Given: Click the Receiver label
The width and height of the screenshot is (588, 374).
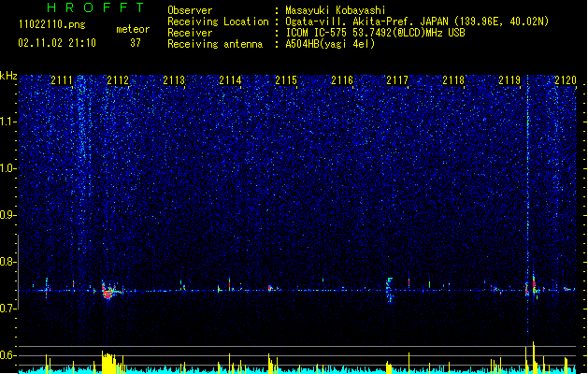Looking at the screenshot, I should coord(190,33).
